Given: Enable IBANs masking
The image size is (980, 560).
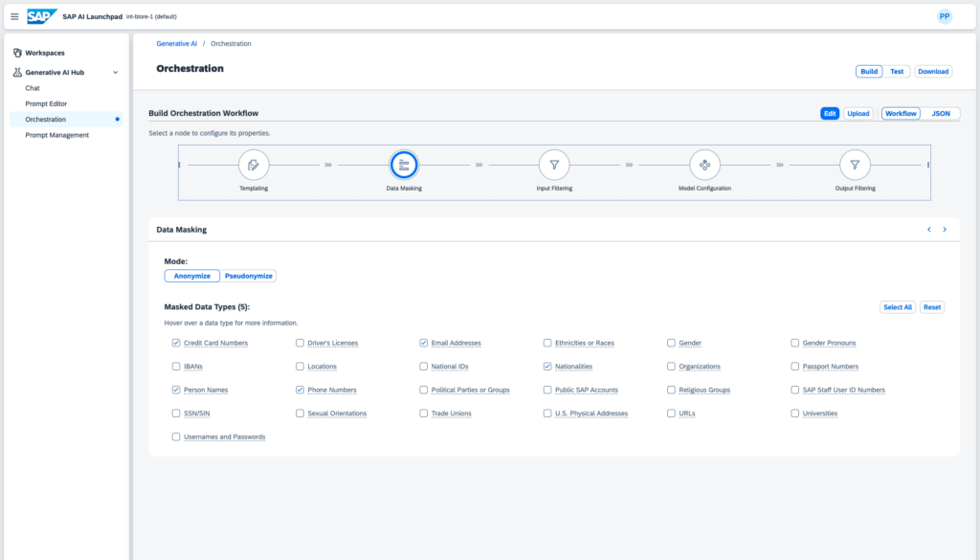Looking at the screenshot, I should [x=176, y=367].
